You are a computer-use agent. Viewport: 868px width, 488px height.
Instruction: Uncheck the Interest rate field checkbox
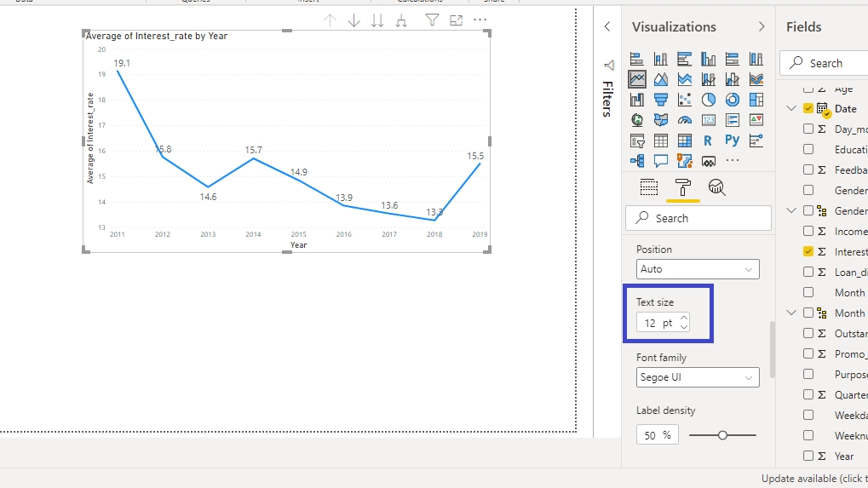(x=808, y=252)
